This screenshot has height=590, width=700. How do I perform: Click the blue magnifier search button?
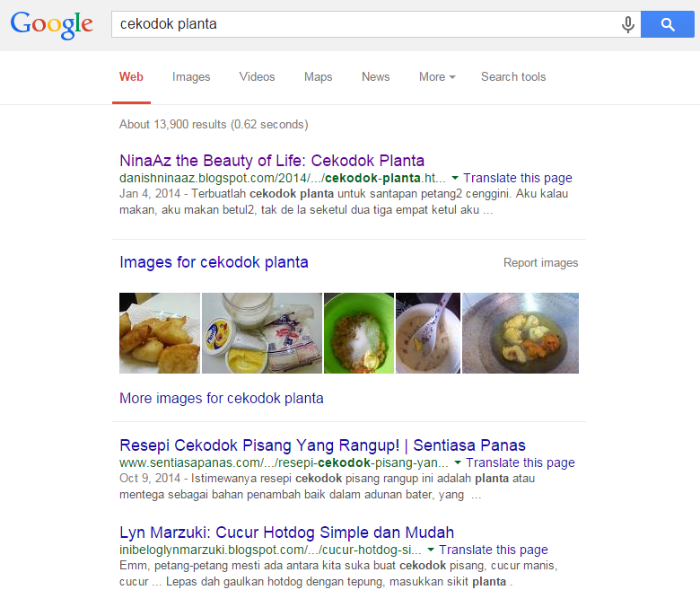point(668,24)
